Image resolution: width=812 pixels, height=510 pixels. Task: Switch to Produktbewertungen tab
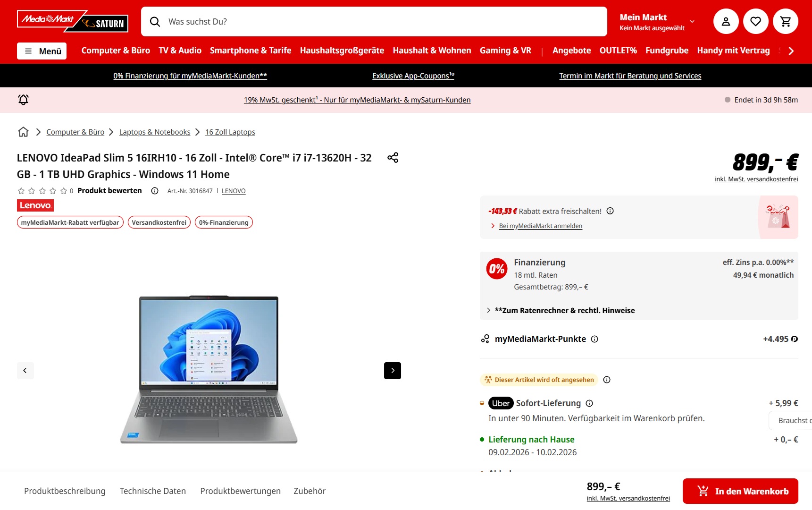tap(241, 491)
